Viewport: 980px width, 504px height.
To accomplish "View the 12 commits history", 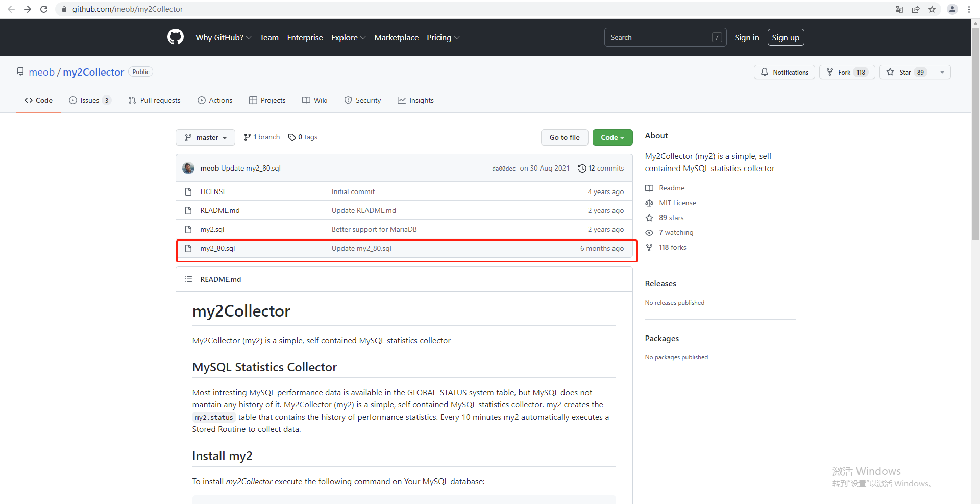I will tap(601, 168).
